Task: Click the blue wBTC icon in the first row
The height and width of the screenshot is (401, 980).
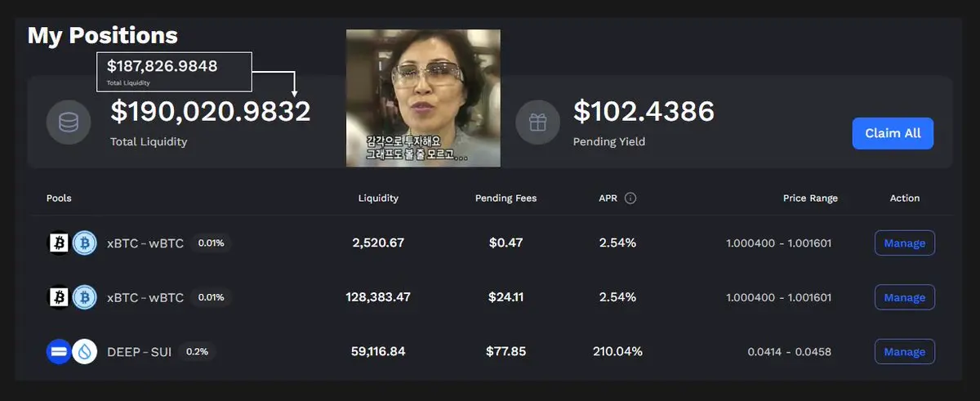Action: pos(85,243)
